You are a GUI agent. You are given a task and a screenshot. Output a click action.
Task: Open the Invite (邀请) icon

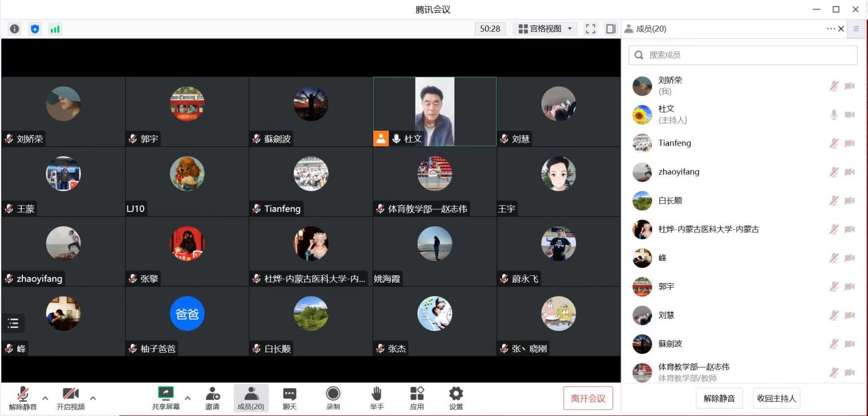[213, 397]
